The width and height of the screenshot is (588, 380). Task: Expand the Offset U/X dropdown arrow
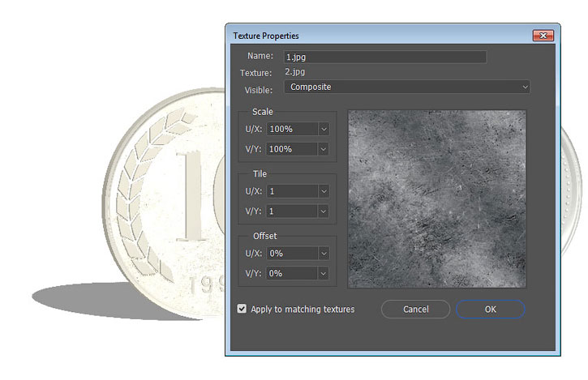pos(324,254)
